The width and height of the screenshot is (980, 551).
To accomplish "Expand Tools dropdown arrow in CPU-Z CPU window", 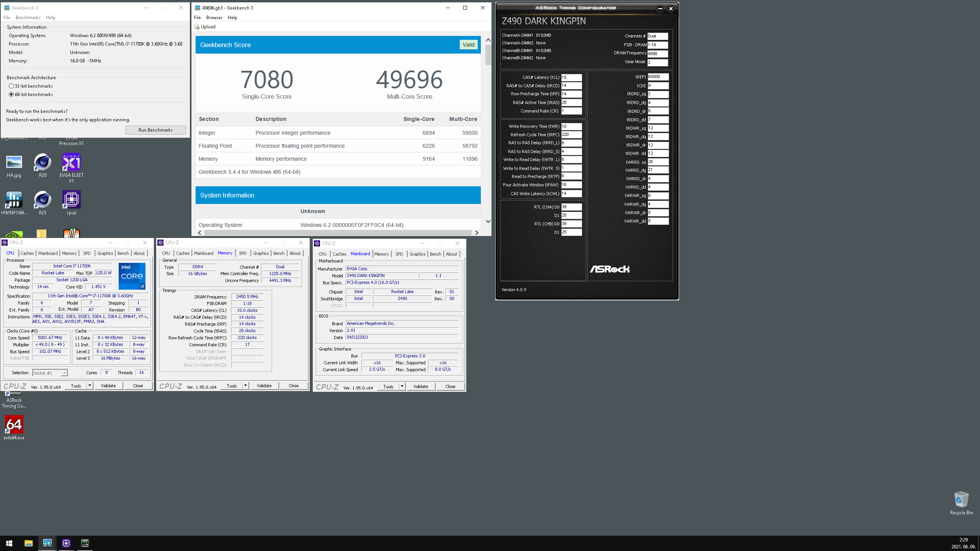I will tap(90, 386).
